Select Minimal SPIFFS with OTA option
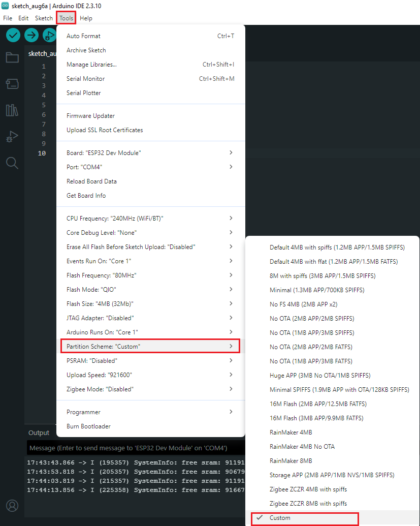420x526 pixels. (332, 389)
